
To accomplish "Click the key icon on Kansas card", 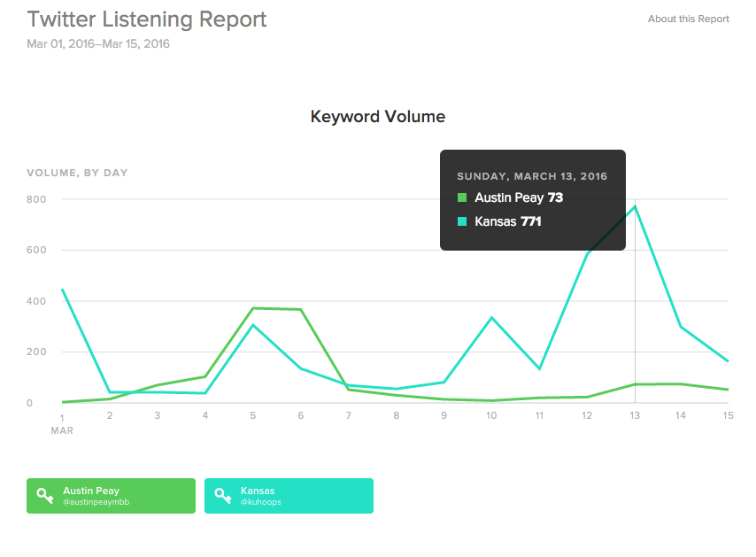I will (223, 496).
